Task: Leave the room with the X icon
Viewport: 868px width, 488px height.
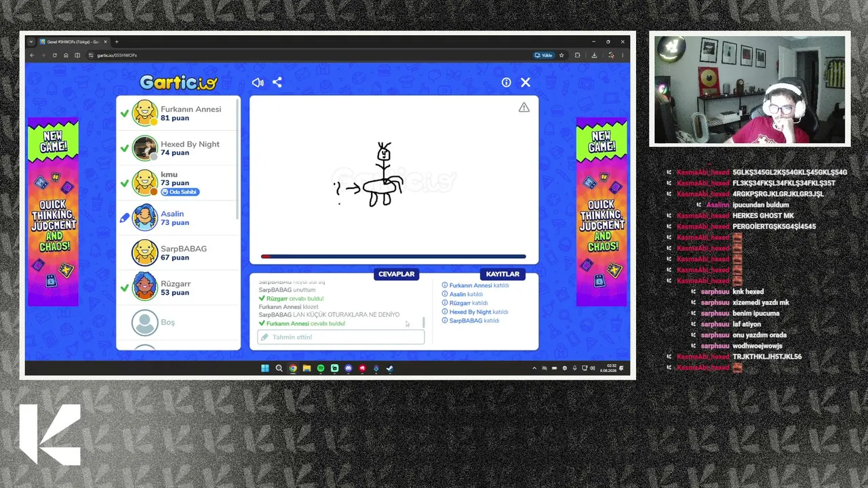Action: coord(526,82)
